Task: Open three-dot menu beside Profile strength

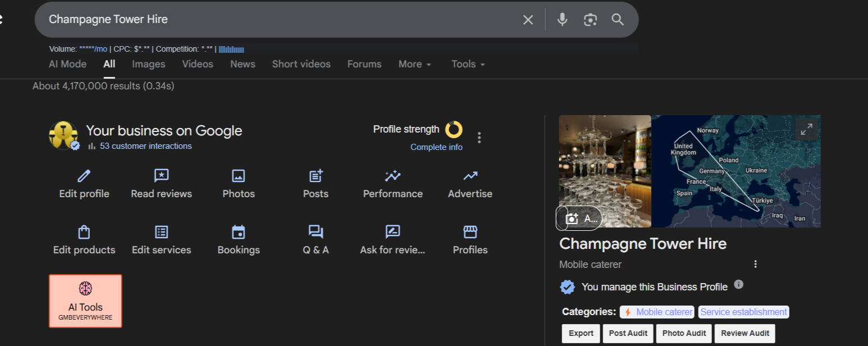Action: 479,137
